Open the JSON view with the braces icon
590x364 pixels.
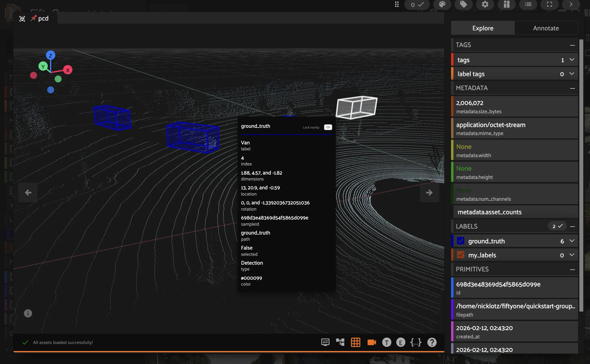coord(416,342)
